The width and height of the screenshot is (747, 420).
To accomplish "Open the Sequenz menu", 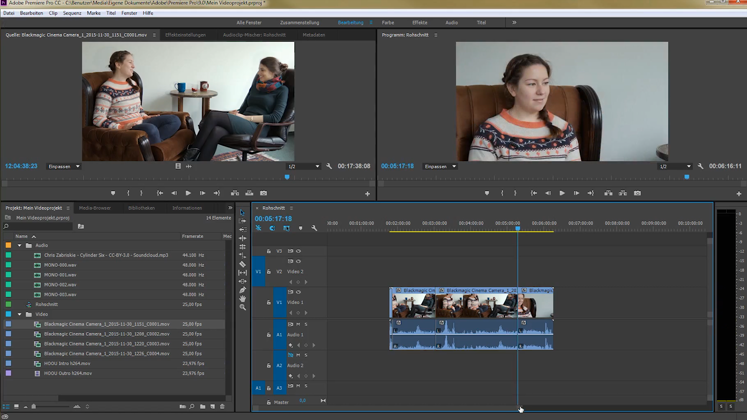I will pyautogui.click(x=72, y=13).
